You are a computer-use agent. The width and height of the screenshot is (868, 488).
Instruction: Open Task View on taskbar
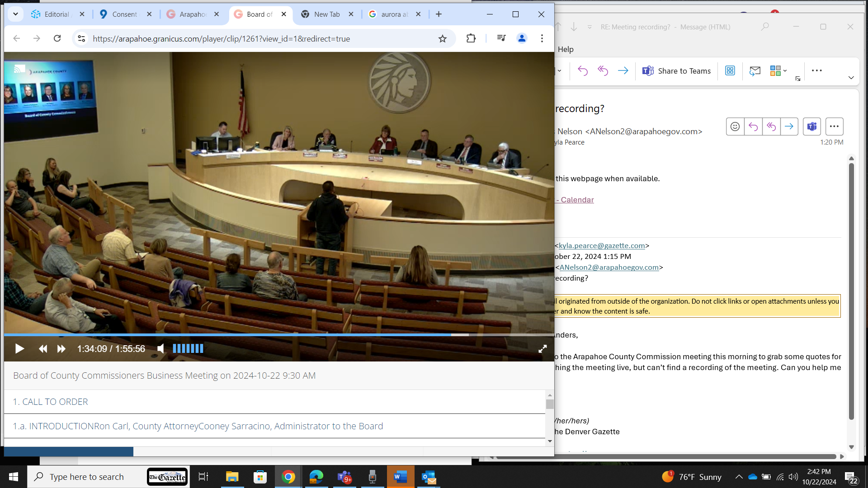click(203, 477)
